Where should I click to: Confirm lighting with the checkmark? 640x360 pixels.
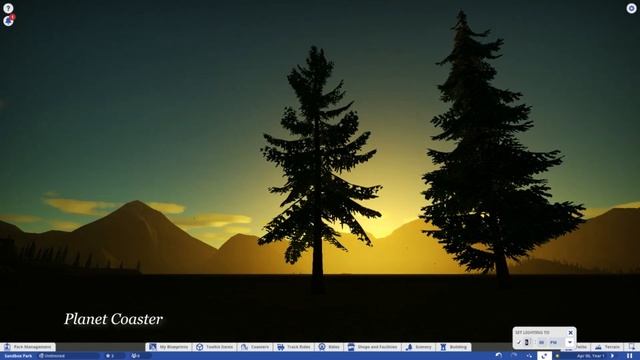tap(519, 342)
